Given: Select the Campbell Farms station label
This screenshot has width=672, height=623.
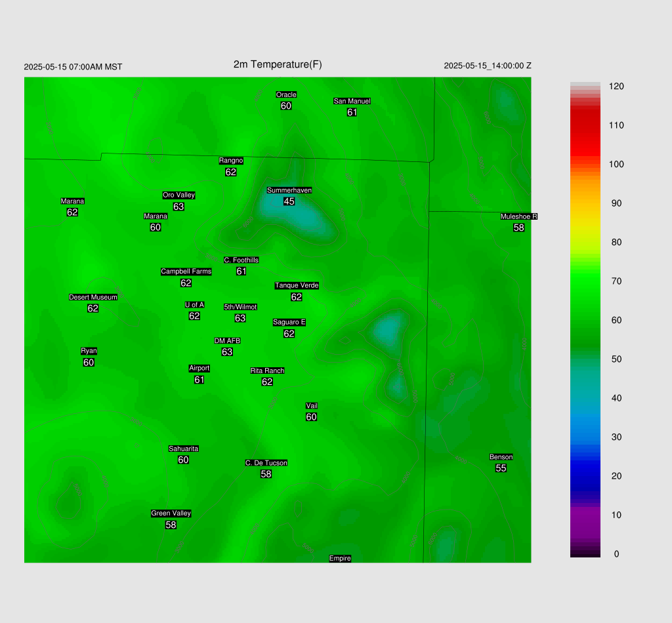Looking at the screenshot, I should [x=186, y=271].
